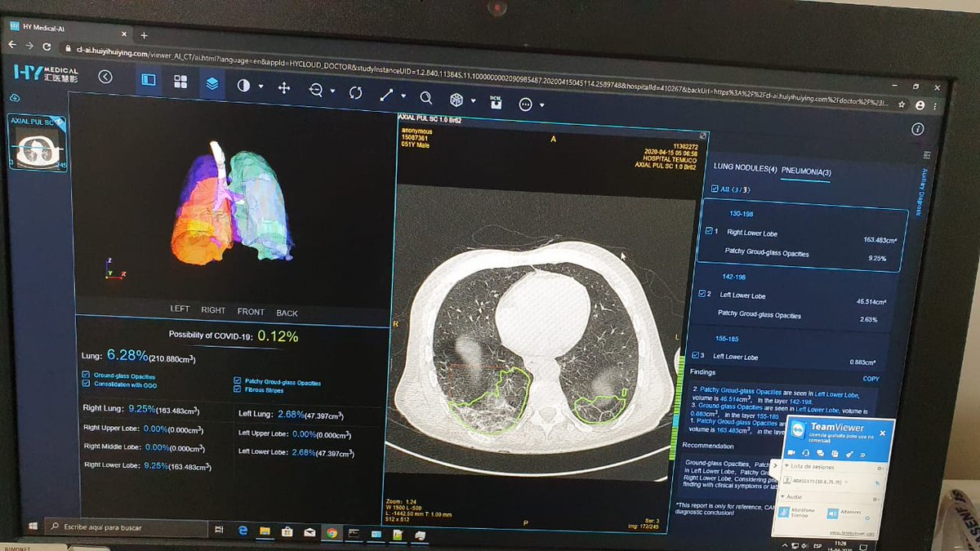Click the list icon under the info button
Image resolution: width=980 pixels, height=551 pixels.
pos(927,154)
